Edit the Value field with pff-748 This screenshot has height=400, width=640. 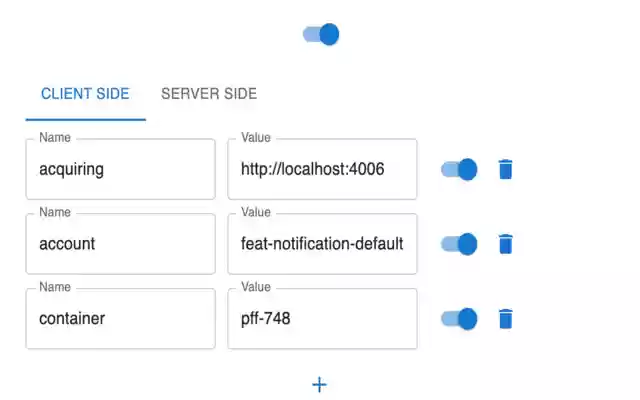[x=322, y=318]
